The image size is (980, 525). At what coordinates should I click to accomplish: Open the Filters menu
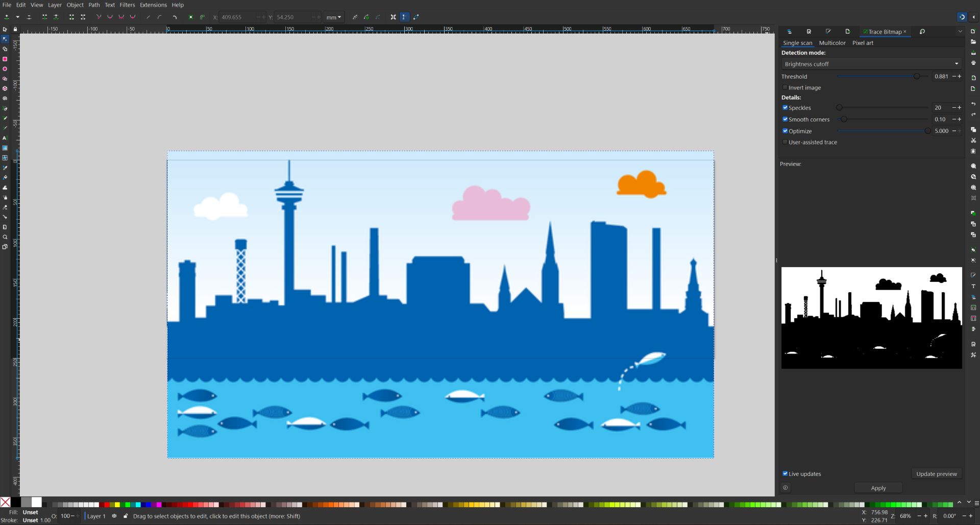point(127,5)
